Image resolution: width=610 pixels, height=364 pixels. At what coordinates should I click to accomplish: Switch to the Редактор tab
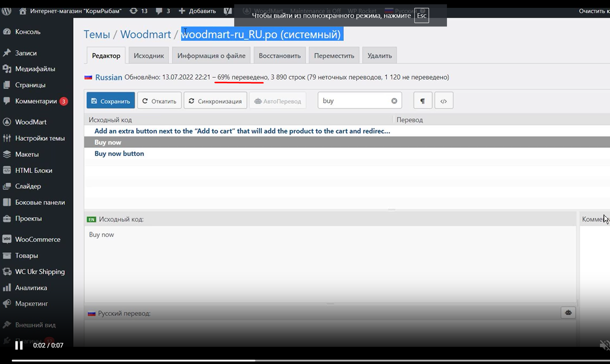(x=106, y=56)
